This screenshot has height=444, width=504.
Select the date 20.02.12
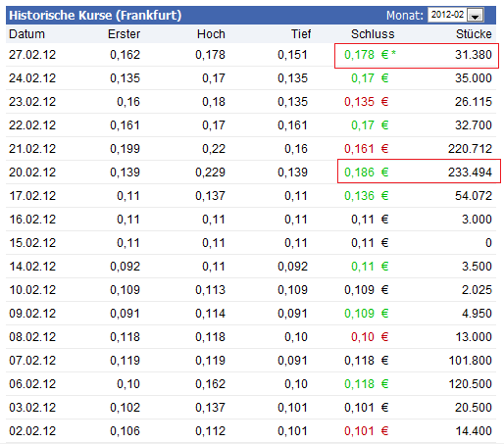[32, 173]
